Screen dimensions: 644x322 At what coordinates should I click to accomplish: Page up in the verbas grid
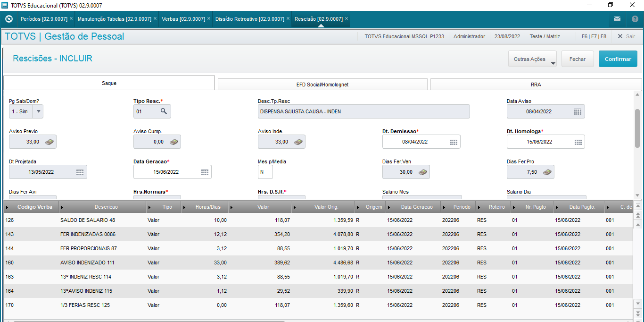(x=638, y=216)
